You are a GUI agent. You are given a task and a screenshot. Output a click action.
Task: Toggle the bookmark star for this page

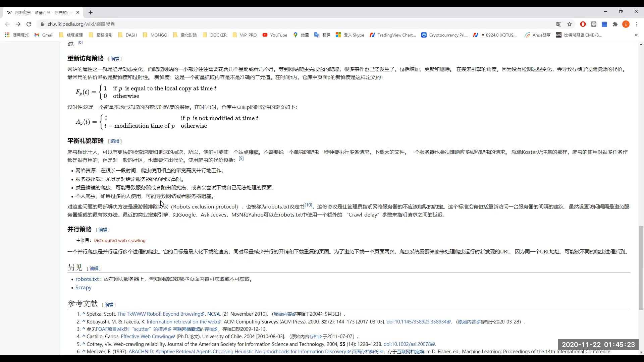(570, 24)
